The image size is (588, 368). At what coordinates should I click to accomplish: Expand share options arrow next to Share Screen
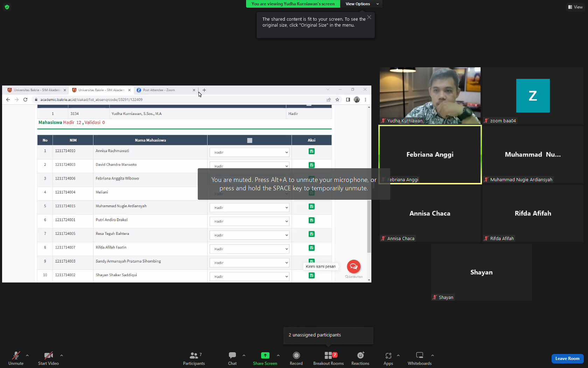(278, 355)
